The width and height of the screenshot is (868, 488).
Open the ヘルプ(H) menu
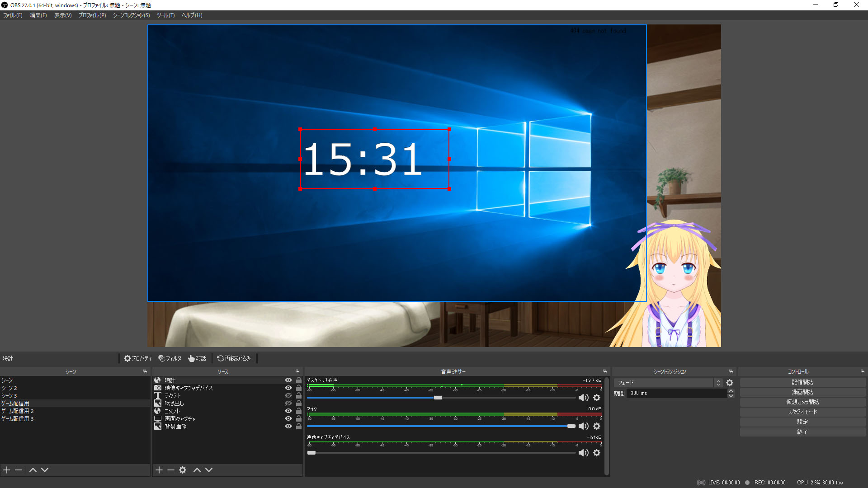(192, 15)
